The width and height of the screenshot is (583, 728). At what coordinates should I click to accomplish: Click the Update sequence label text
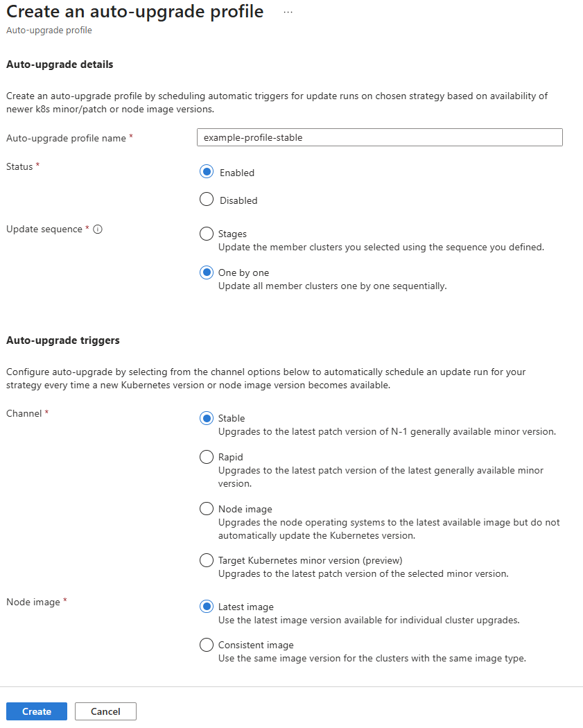click(x=44, y=229)
